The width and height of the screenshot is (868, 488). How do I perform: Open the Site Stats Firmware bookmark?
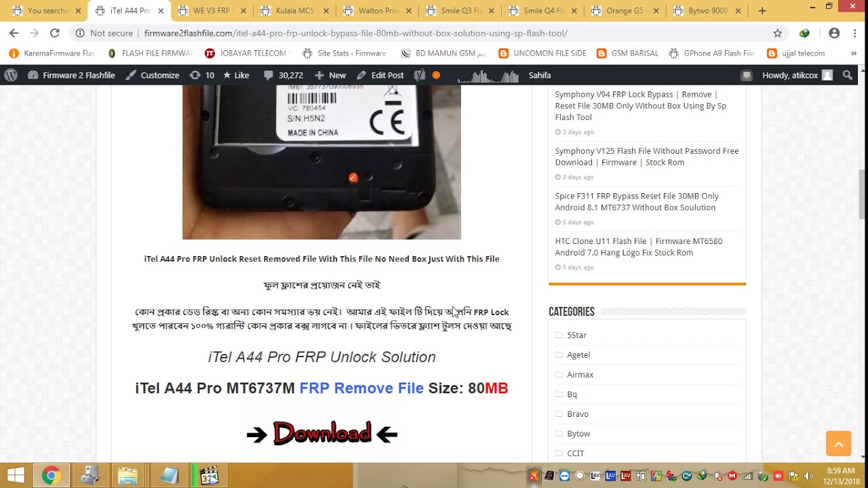[344, 53]
